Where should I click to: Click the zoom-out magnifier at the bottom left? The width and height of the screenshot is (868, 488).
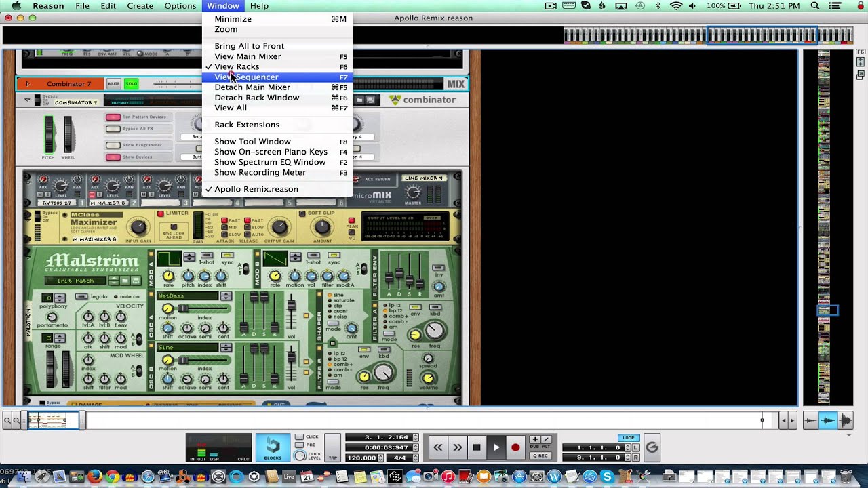tap(7, 421)
